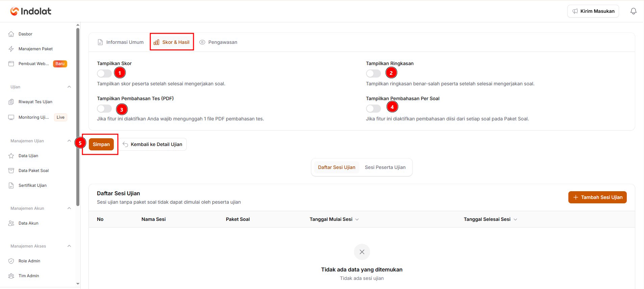Turn on Tampilkan Ringkasan switch
This screenshot has height=289, width=644.
pyautogui.click(x=373, y=74)
